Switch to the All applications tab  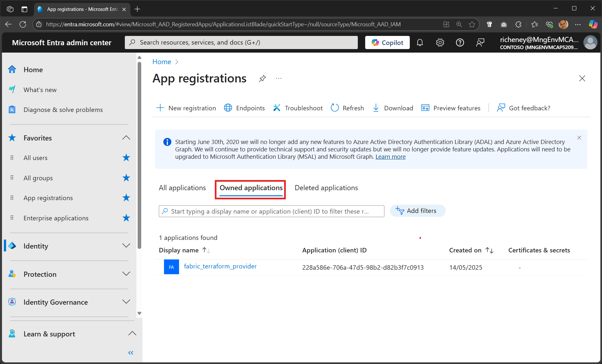[x=182, y=188]
